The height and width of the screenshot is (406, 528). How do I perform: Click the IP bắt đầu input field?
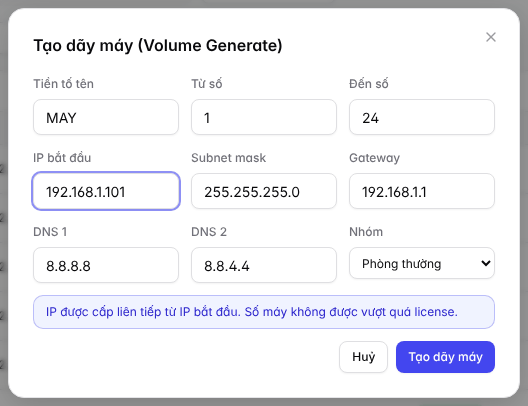(x=106, y=191)
